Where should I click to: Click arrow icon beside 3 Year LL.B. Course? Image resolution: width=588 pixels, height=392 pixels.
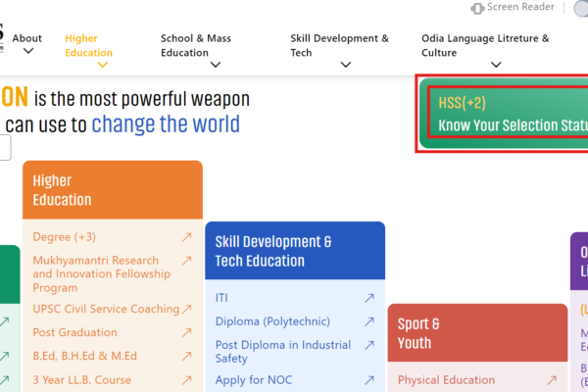click(186, 380)
